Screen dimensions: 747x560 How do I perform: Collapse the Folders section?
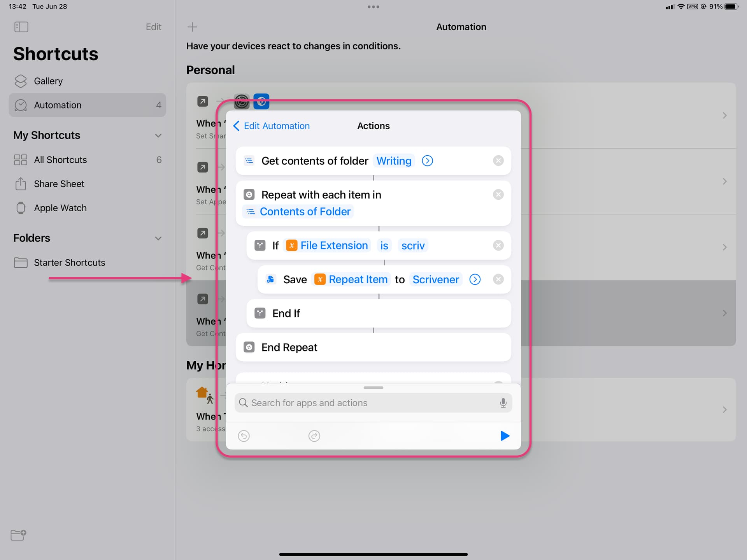click(x=158, y=238)
